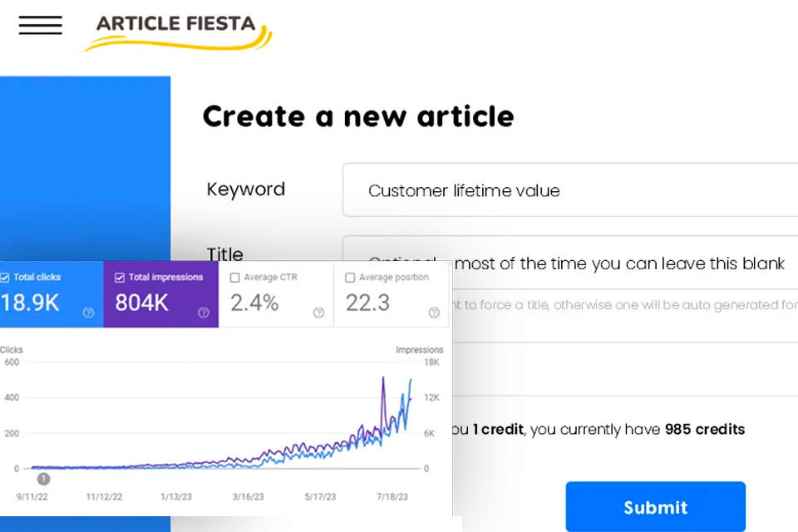The image size is (798, 532).
Task: Click the 7/18/23 date label on chart
Action: click(391, 497)
